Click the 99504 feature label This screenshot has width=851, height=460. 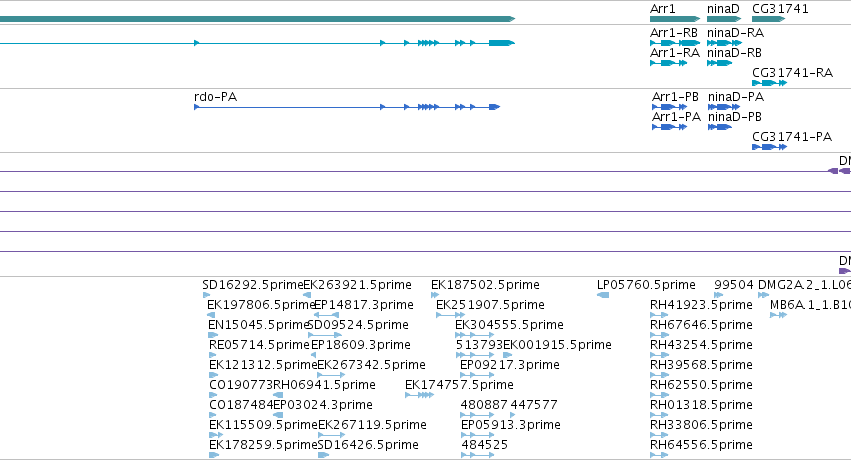[x=734, y=285]
